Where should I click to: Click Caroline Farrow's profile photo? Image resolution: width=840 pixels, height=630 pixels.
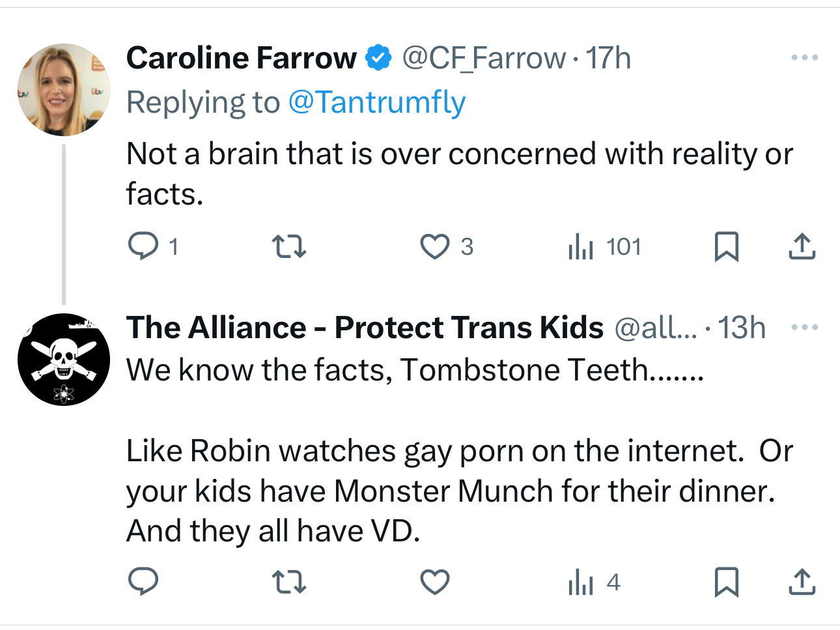(x=63, y=90)
